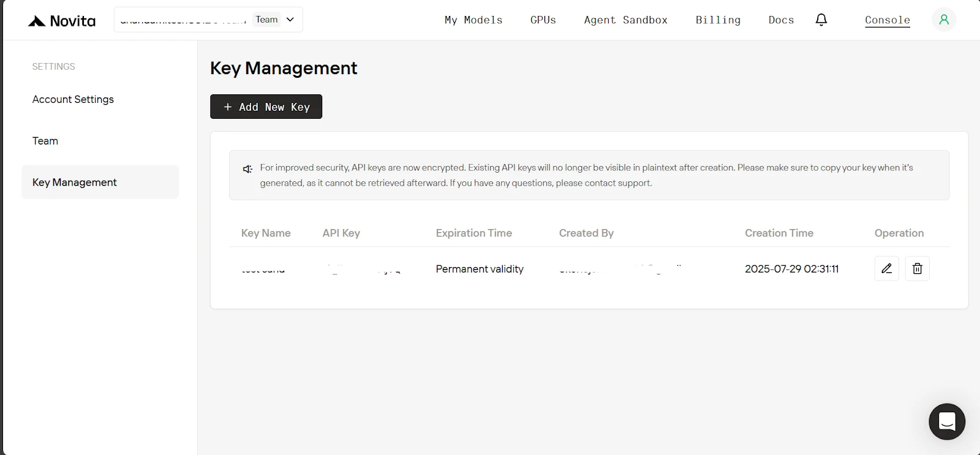Viewport: 980px width, 455px height.
Task: Click the Permanent validity cell
Action: [480, 269]
